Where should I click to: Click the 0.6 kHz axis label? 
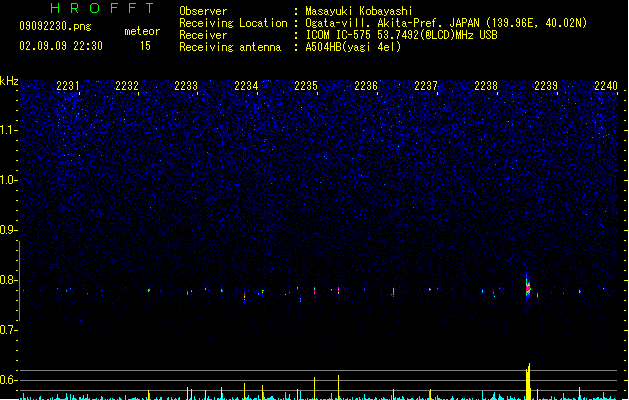tap(9, 380)
